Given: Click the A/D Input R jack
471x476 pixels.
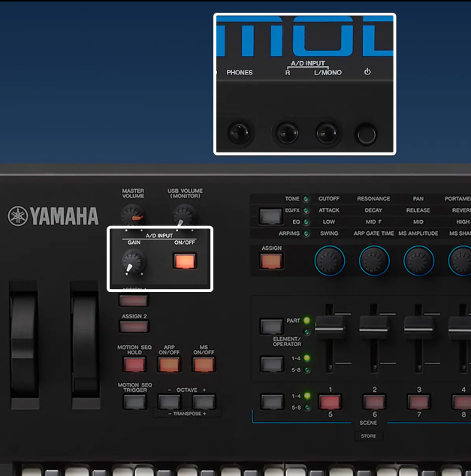Looking at the screenshot, I should point(287,133).
